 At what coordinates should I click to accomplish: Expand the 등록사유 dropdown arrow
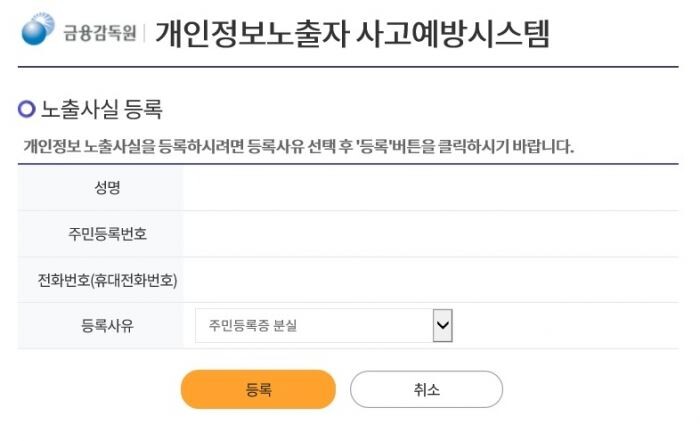443,325
